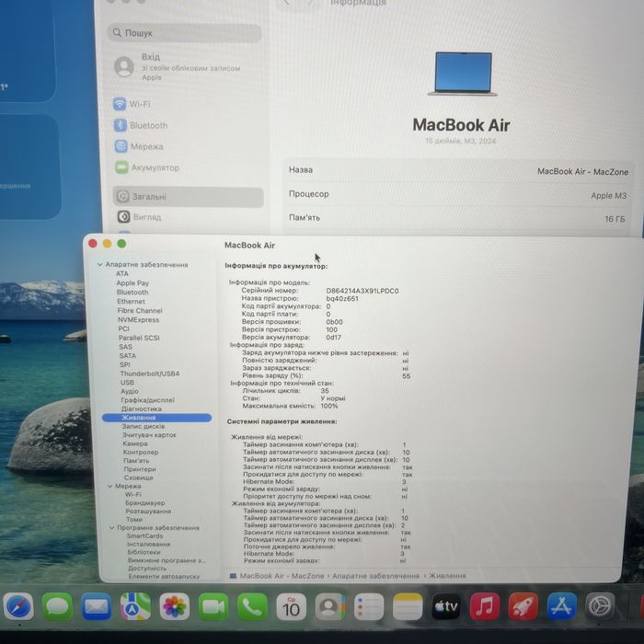Open Safari from the Dock
This screenshot has width=644, height=644.
coord(18,606)
